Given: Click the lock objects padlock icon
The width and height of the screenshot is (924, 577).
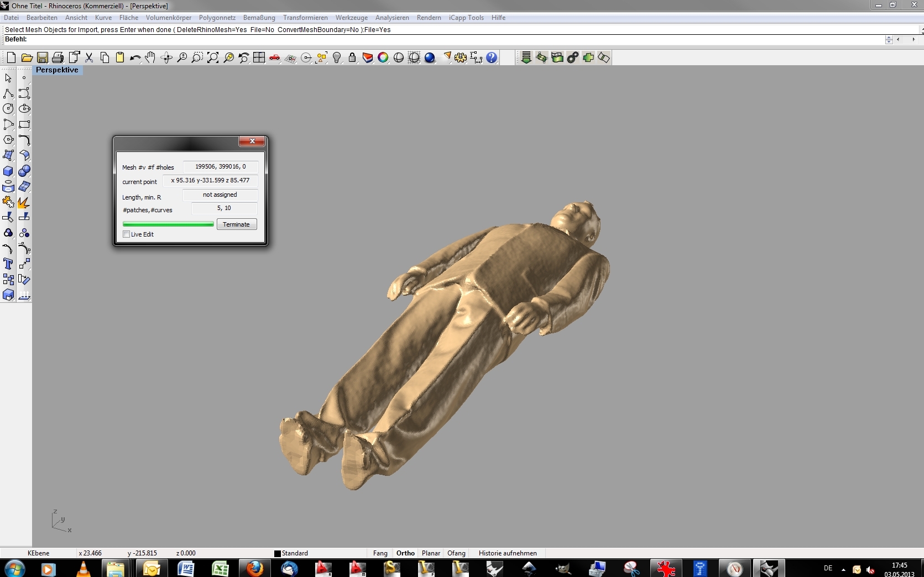Looking at the screenshot, I should [352, 57].
